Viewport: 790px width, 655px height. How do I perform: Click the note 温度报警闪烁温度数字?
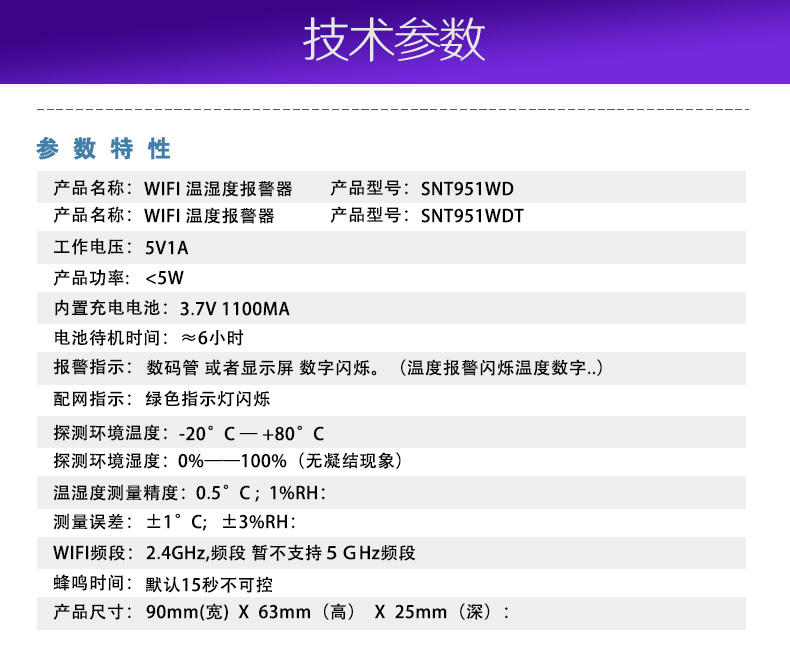click(496, 367)
